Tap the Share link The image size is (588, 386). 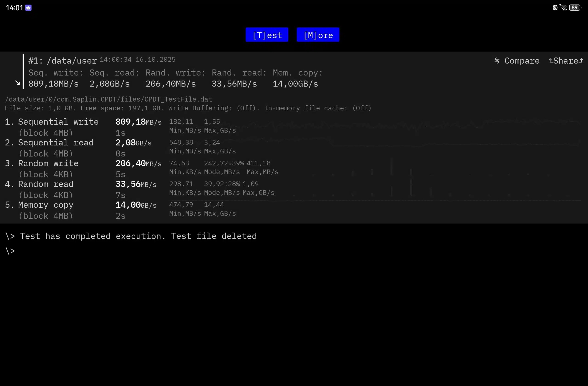point(565,60)
